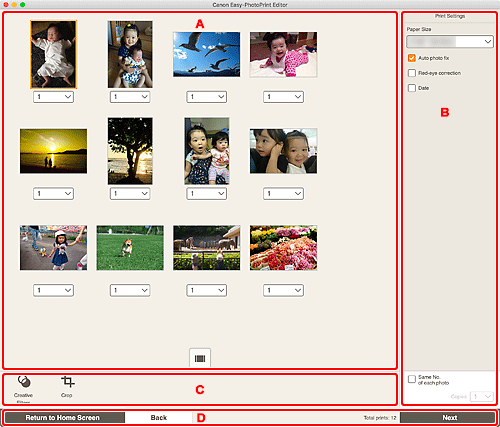500x427 pixels.
Task: Click the Back button
Action: (159, 418)
